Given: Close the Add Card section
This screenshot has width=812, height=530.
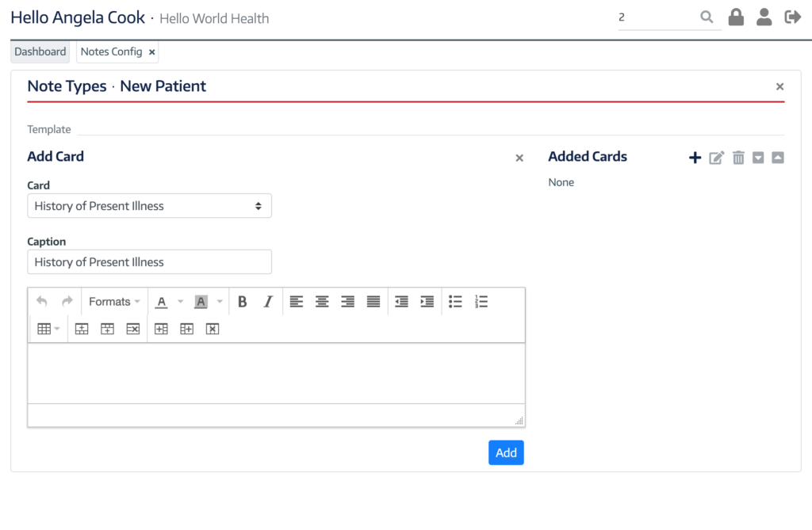Looking at the screenshot, I should [x=519, y=158].
